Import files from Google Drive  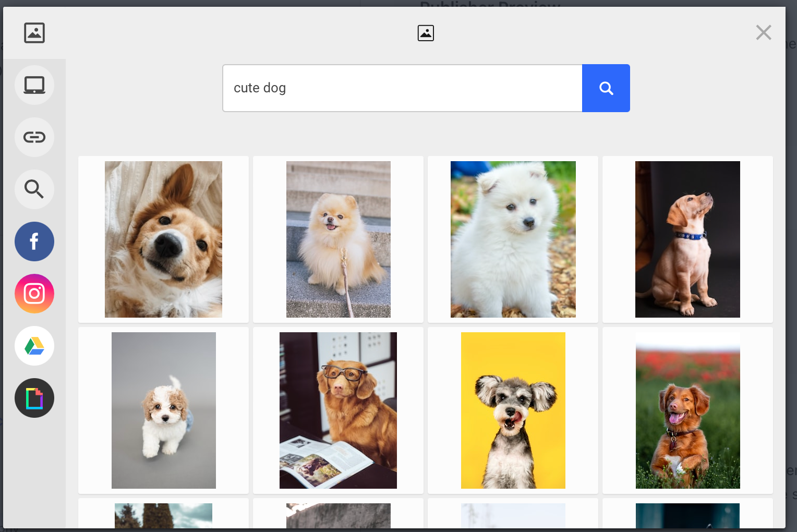click(x=34, y=346)
